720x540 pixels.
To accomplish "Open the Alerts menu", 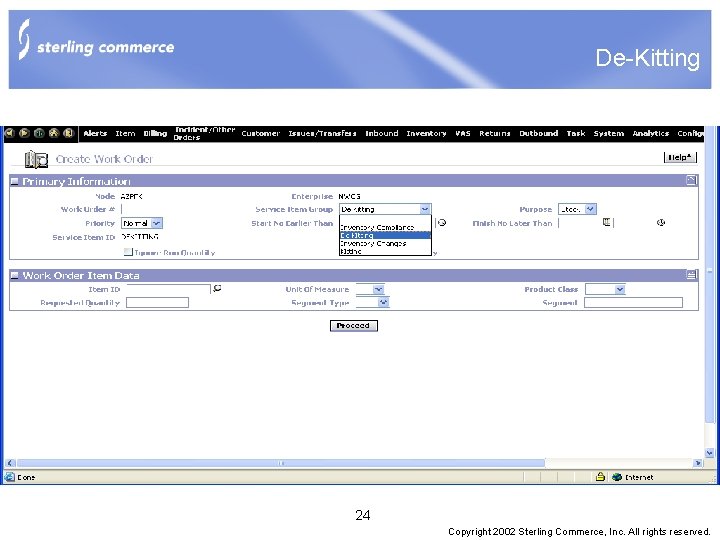I will (95, 133).
